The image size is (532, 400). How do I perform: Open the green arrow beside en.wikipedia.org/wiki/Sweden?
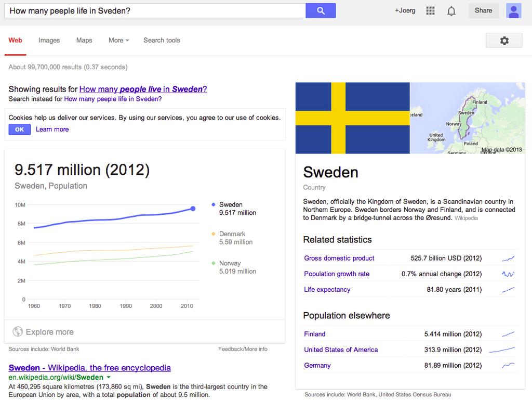tap(109, 377)
